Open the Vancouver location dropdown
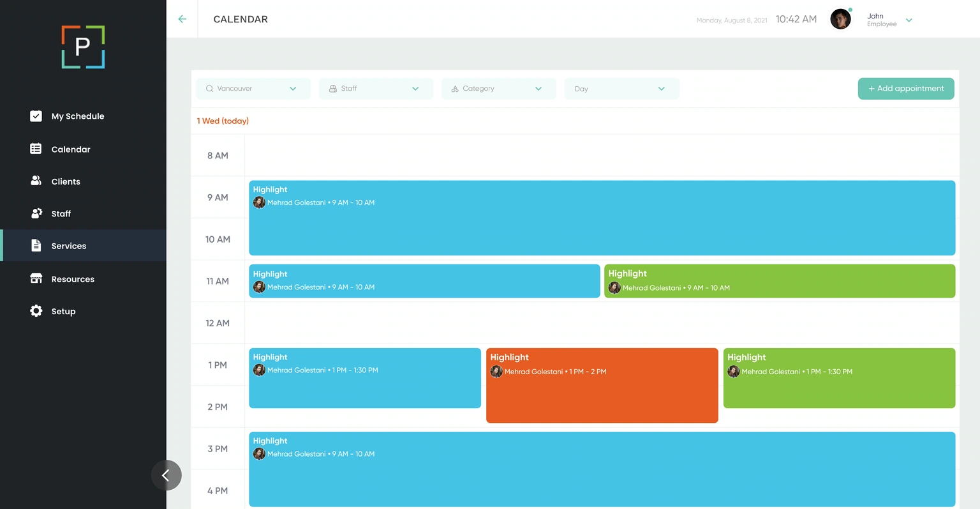The width and height of the screenshot is (980, 509). point(253,89)
